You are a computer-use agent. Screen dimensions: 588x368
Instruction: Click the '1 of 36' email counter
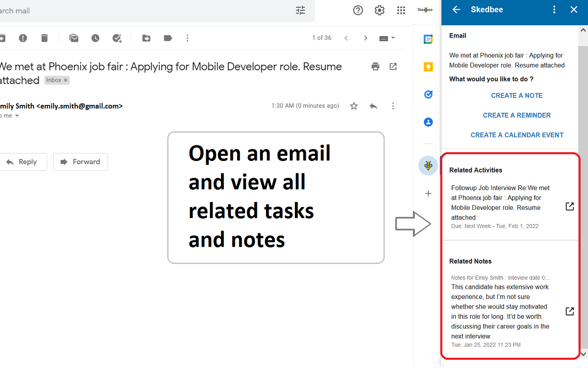click(322, 38)
